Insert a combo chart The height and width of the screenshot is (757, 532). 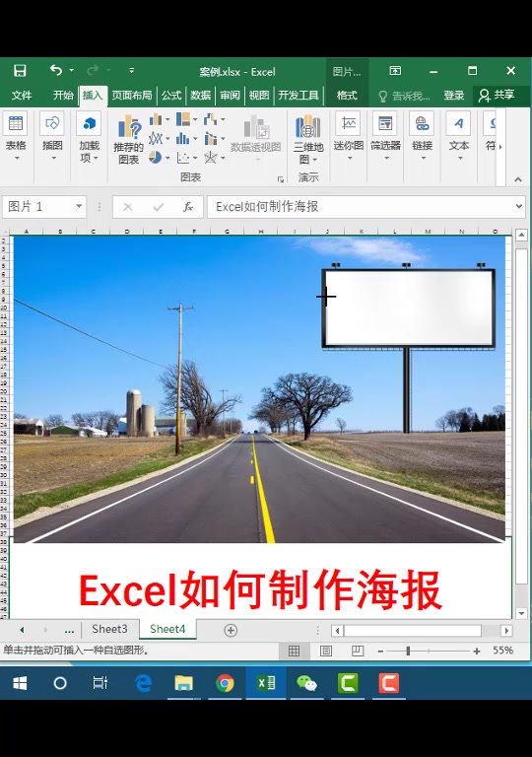coord(214,139)
